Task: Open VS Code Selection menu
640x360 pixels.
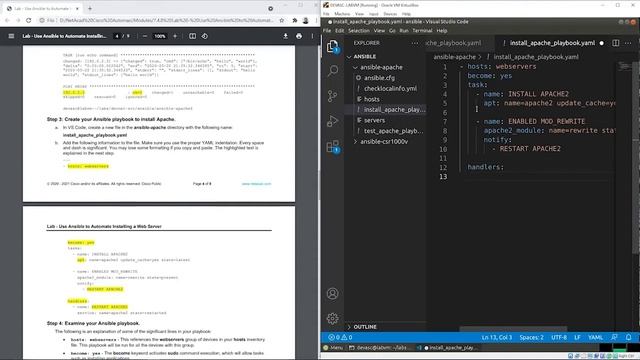Action: (x=359, y=30)
